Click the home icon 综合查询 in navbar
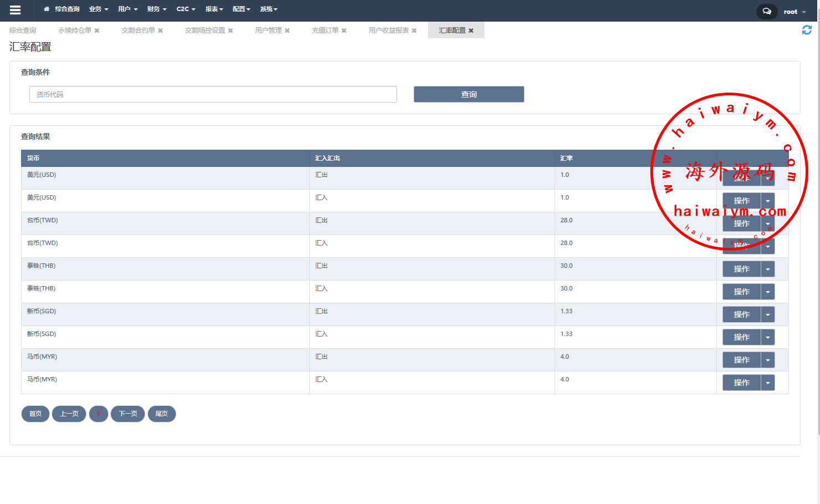 click(x=62, y=9)
